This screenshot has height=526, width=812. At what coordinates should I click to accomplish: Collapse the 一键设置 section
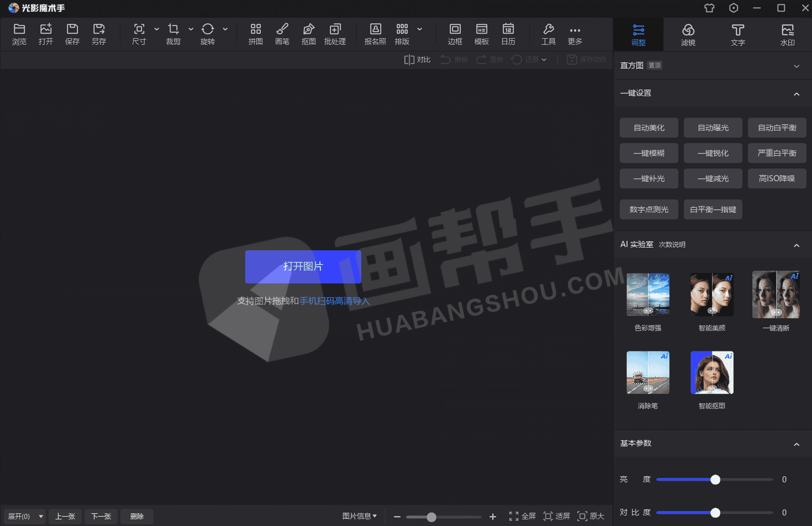coord(796,94)
